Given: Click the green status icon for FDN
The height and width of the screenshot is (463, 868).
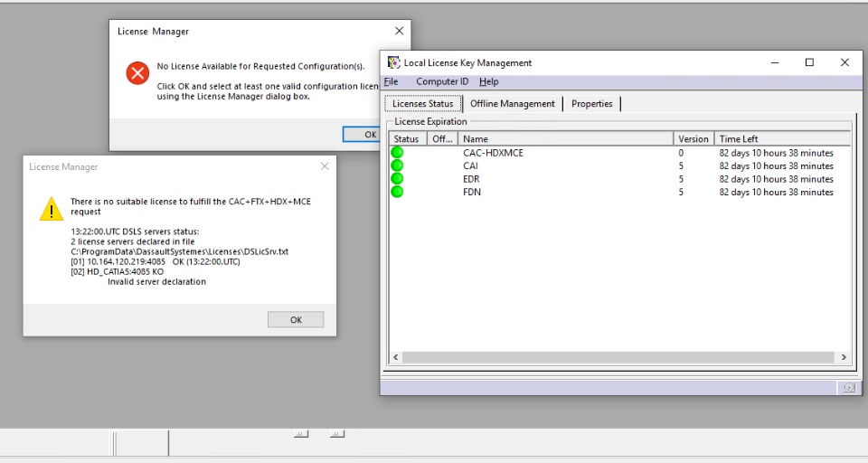Looking at the screenshot, I should pyautogui.click(x=397, y=192).
